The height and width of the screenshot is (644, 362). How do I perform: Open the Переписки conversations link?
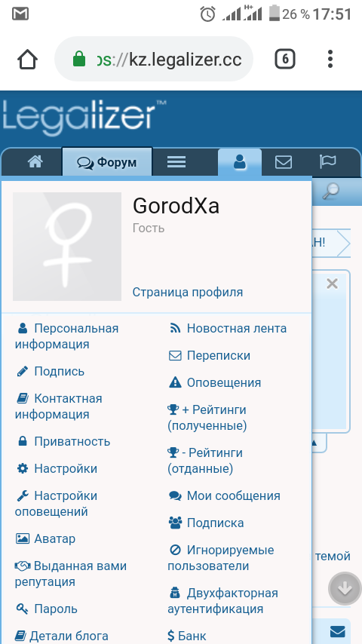[210, 355]
